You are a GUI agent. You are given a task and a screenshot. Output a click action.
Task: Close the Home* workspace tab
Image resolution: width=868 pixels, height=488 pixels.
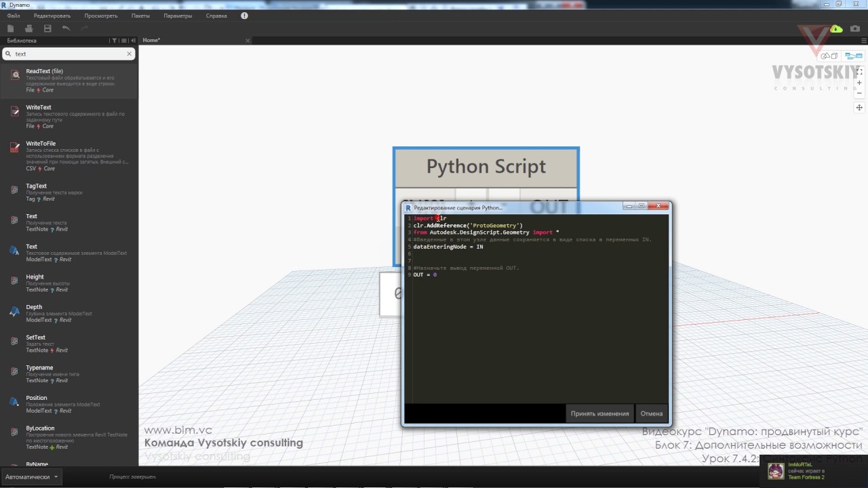pyautogui.click(x=248, y=41)
